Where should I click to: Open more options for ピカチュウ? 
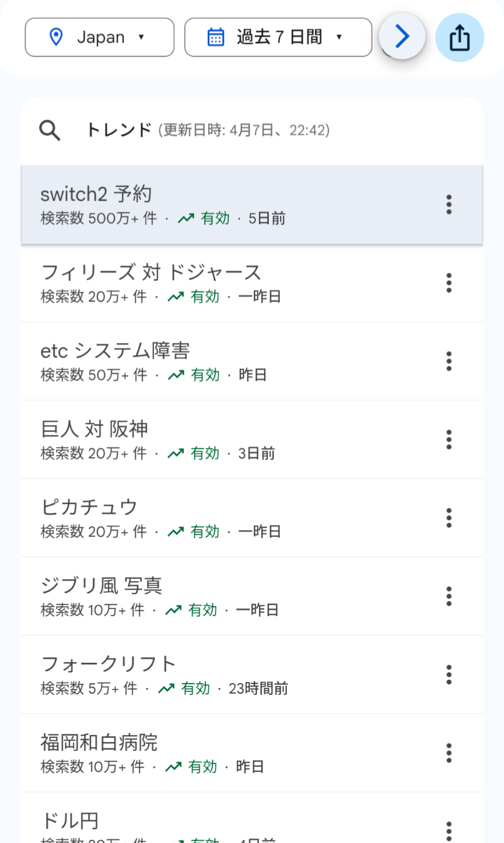click(449, 517)
